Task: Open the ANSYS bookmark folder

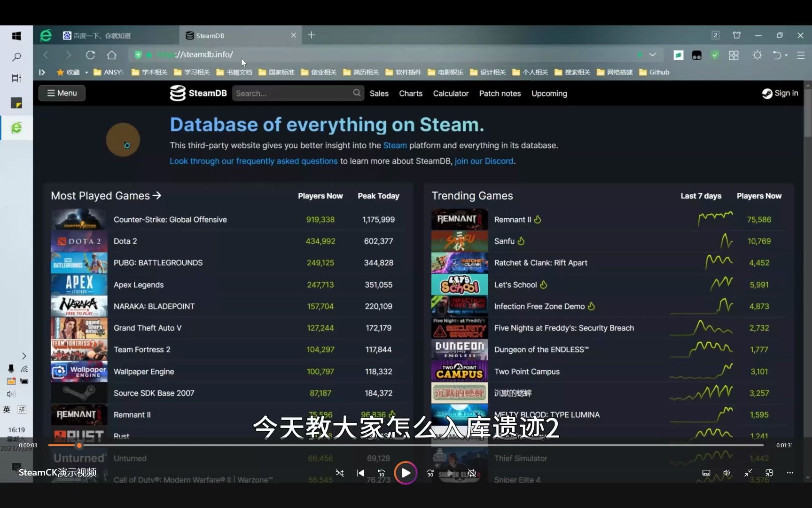Action: [109, 72]
